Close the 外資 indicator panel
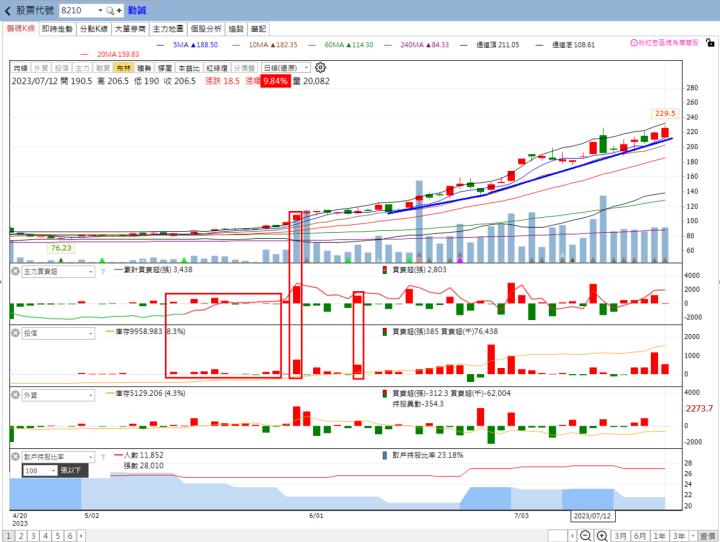 (x=15, y=395)
